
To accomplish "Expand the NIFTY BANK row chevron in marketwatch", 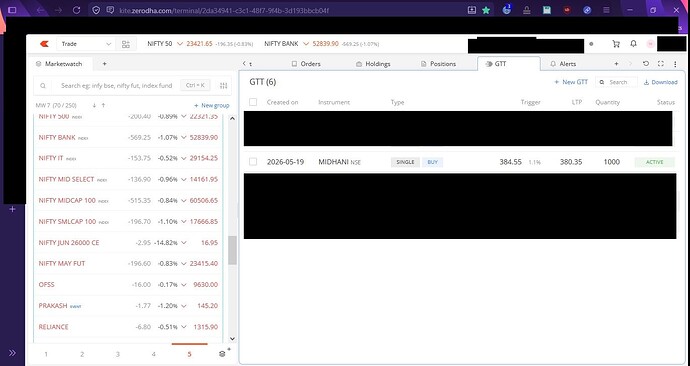I will click(184, 137).
